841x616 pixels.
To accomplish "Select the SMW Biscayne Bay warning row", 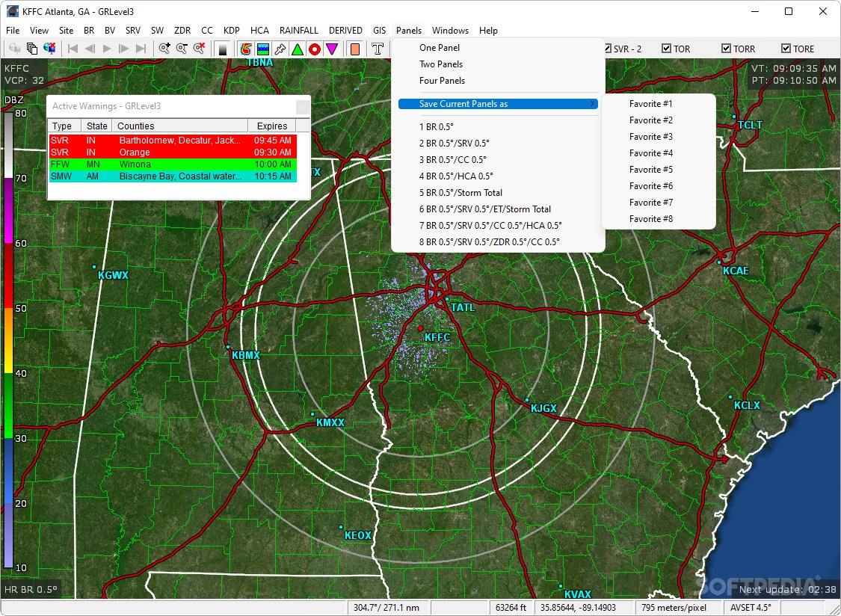I will [173, 176].
